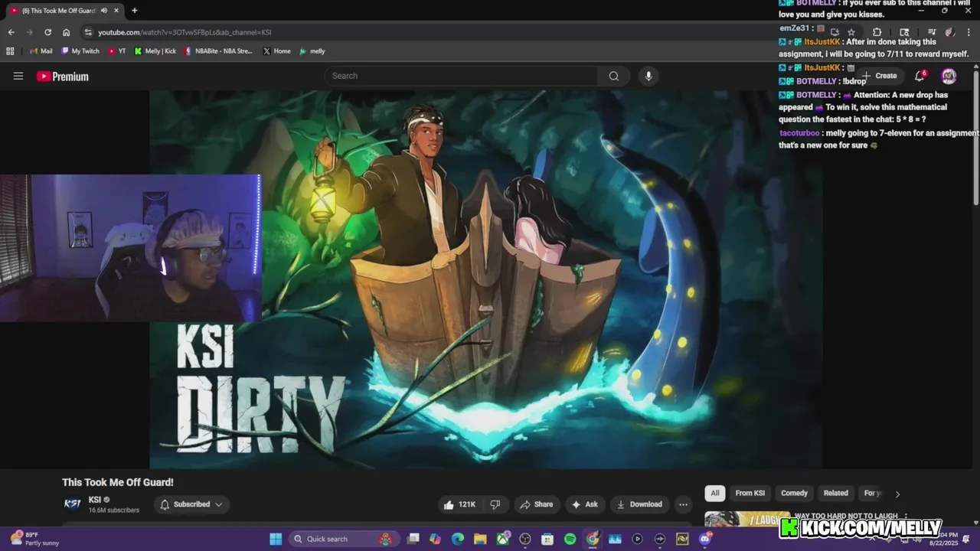Download the video
The height and width of the screenshot is (551, 980).
pos(639,504)
